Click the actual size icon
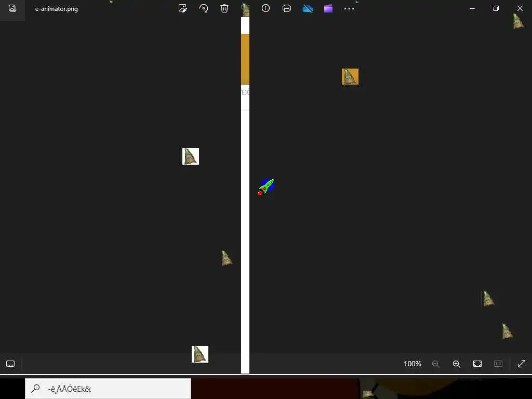 click(498, 364)
